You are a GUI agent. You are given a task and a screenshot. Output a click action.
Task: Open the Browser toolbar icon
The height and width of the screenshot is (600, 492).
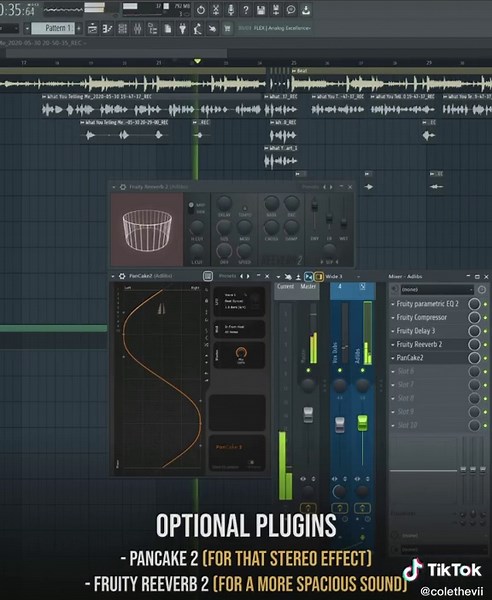pos(152,29)
